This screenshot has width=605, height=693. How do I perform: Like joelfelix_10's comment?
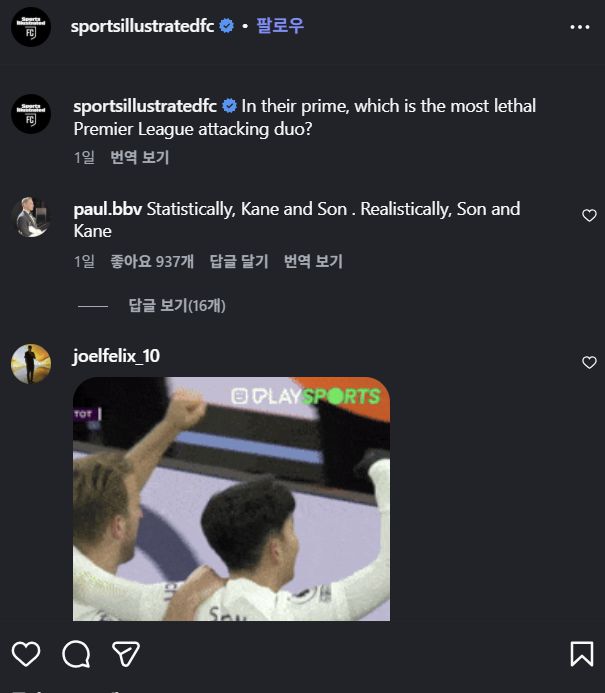pyautogui.click(x=589, y=362)
